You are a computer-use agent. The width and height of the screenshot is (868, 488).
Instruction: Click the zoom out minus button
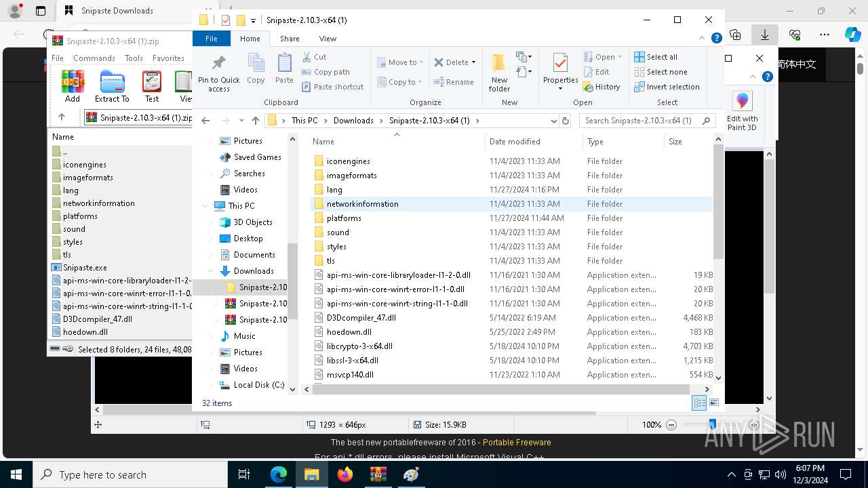pos(671,425)
